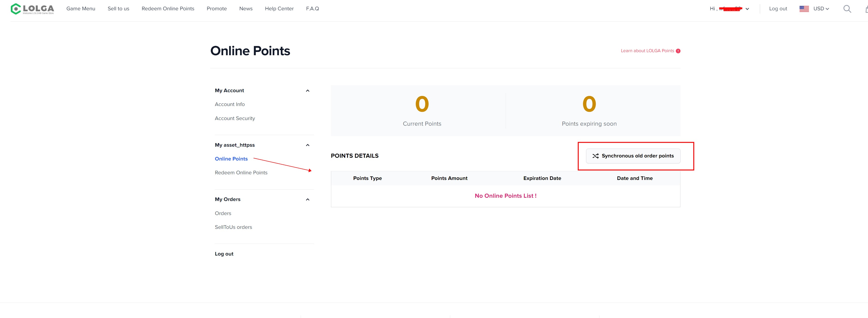The width and height of the screenshot is (868, 318).
Task: Open the Promote page
Action: coord(217,9)
